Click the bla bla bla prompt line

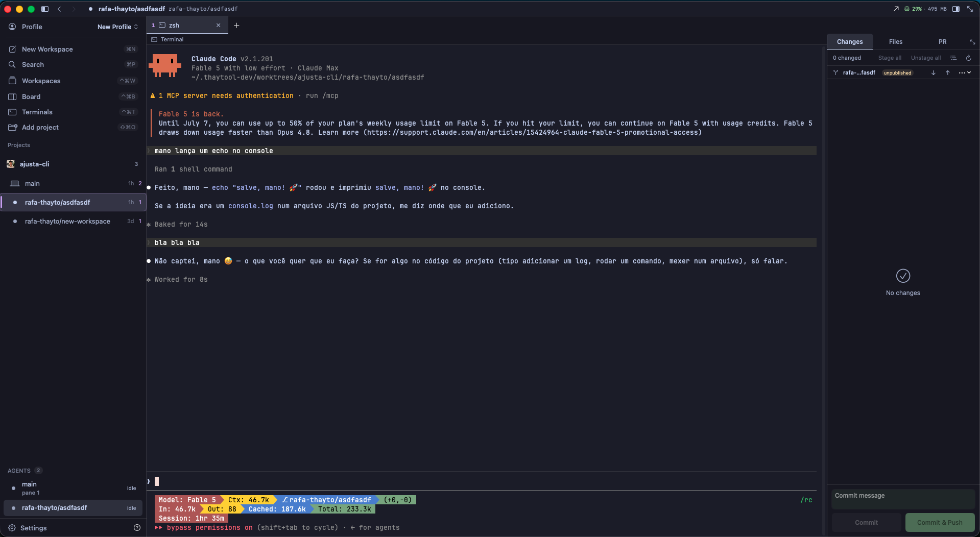pyautogui.click(x=481, y=242)
